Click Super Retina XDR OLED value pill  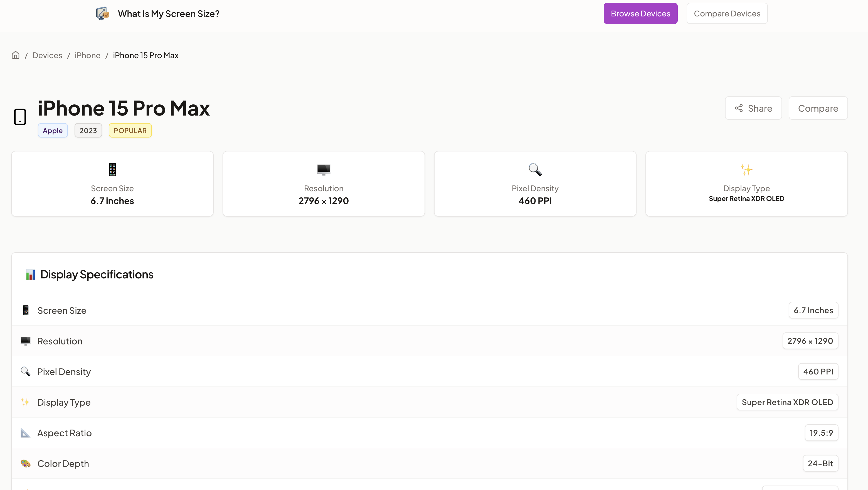pos(787,402)
